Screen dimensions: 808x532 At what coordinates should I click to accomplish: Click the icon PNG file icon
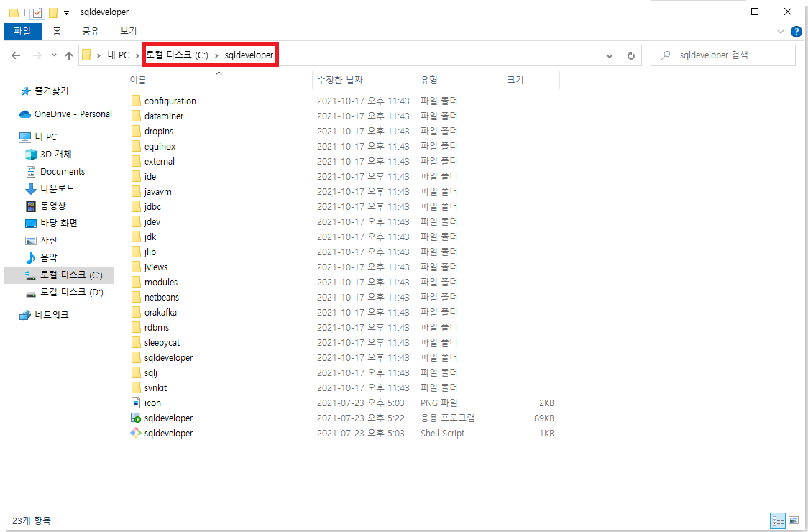pos(136,403)
